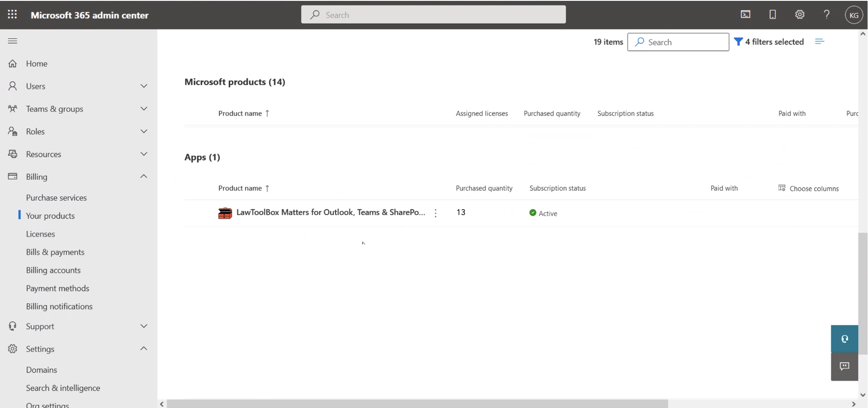
Task: Expand the Teams & groups chevron
Action: tap(143, 108)
